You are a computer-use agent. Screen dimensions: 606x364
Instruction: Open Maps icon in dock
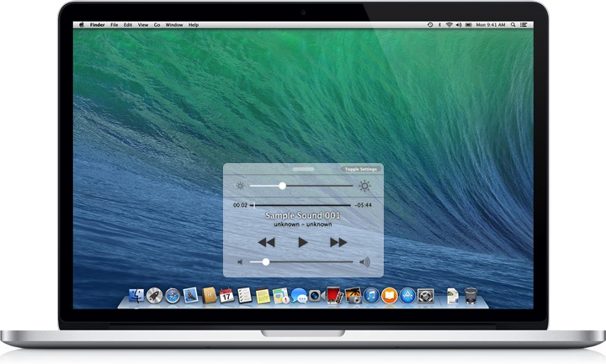click(x=280, y=296)
